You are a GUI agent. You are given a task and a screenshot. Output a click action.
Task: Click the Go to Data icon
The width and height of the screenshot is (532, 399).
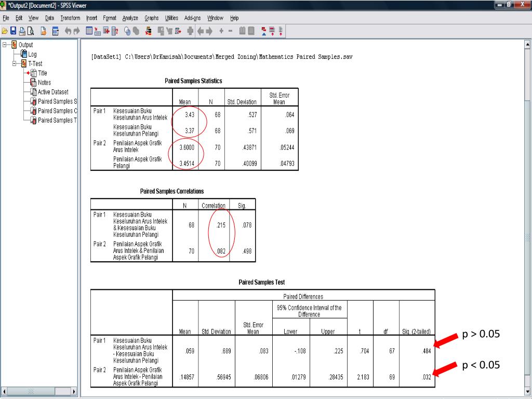[x=89, y=31]
